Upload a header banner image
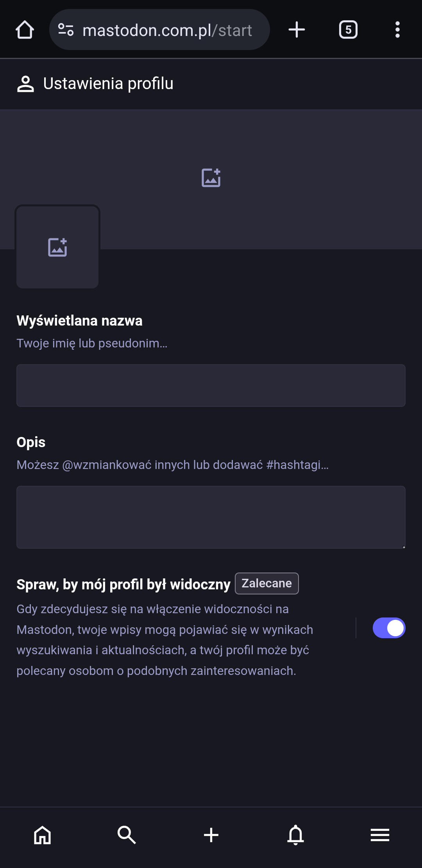Image resolution: width=422 pixels, height=868 pixels. click(x=211, y=178)
